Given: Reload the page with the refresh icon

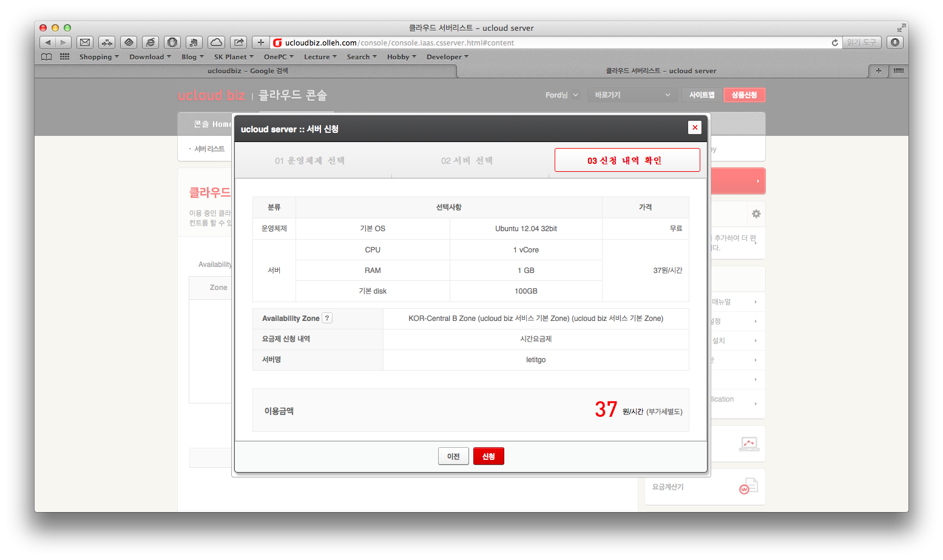Looking at the screenshot, I should 835,42.
